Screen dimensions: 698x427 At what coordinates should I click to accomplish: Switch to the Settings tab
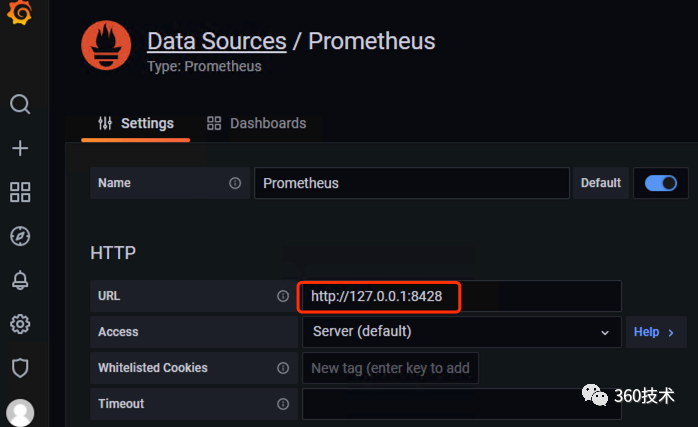pos(136,124)
